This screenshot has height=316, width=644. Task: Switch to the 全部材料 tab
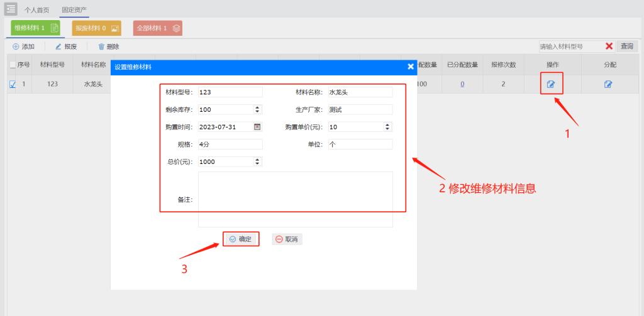click(x=158, y=28)
